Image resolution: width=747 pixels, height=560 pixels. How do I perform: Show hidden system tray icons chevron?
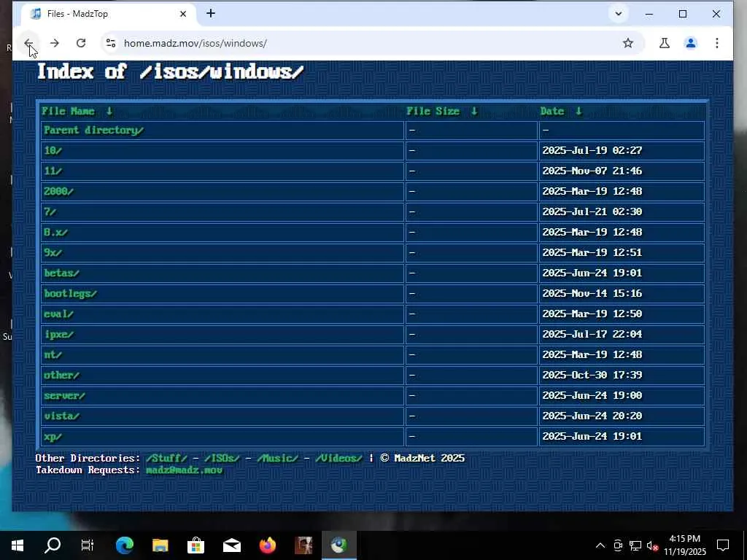pos(600,545)
